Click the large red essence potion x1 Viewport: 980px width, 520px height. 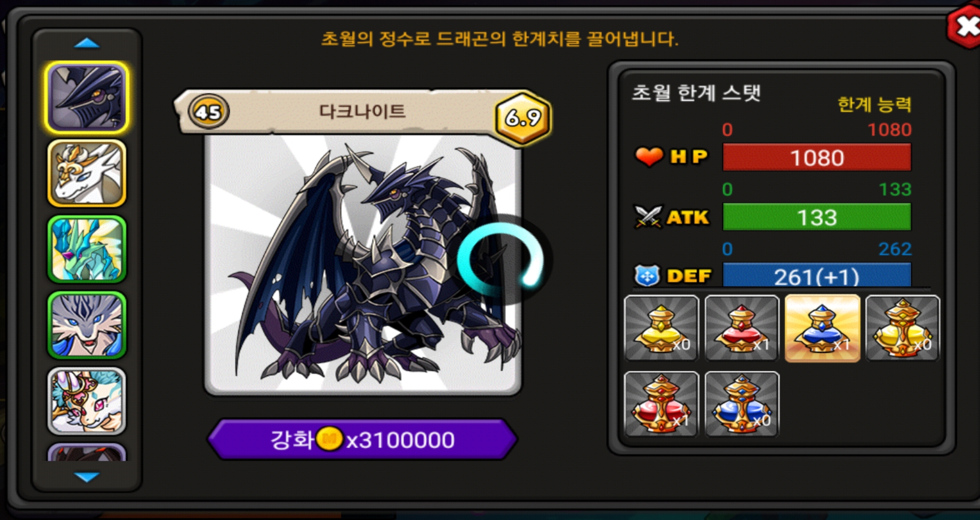click(x=661, y=404)
